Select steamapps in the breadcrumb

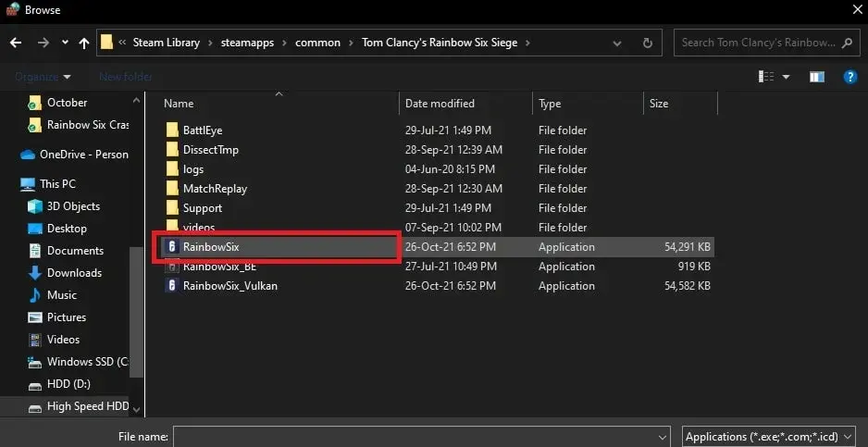tap(247, 43)
